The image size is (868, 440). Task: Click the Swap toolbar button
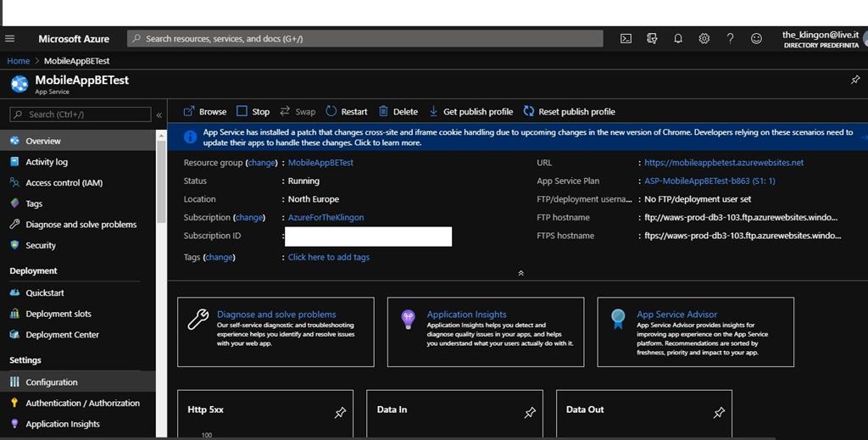coord(298,112)
